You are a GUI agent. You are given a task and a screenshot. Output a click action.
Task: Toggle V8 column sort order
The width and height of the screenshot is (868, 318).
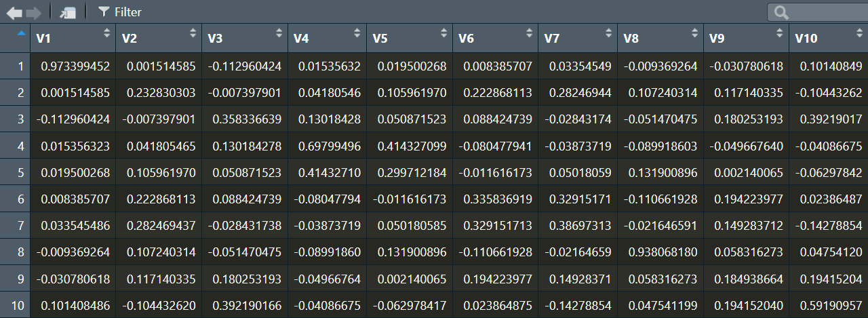(694, 33)
